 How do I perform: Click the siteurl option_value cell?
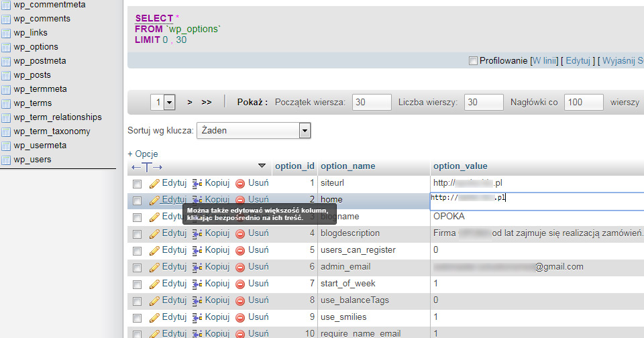(537, 183)
